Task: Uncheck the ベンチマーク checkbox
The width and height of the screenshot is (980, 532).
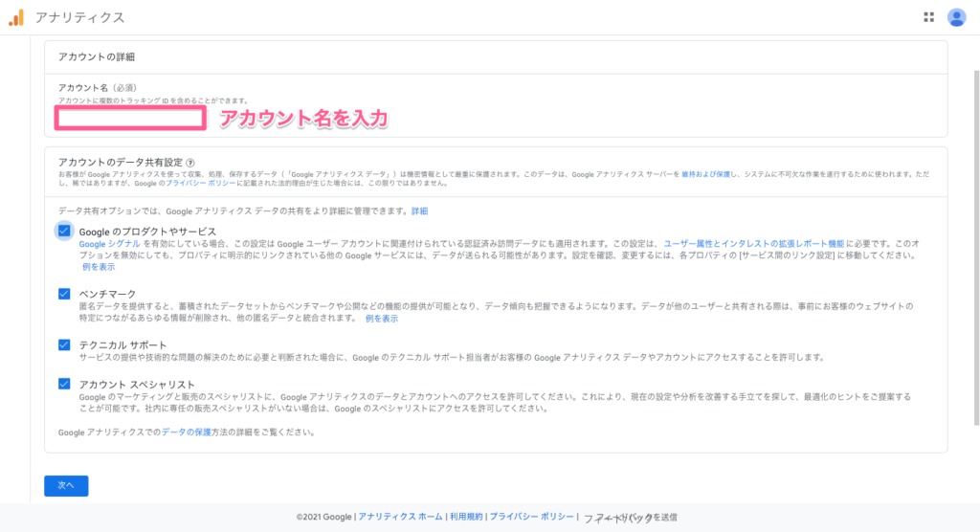Action: pyautogui.click(x=64, y=294)
